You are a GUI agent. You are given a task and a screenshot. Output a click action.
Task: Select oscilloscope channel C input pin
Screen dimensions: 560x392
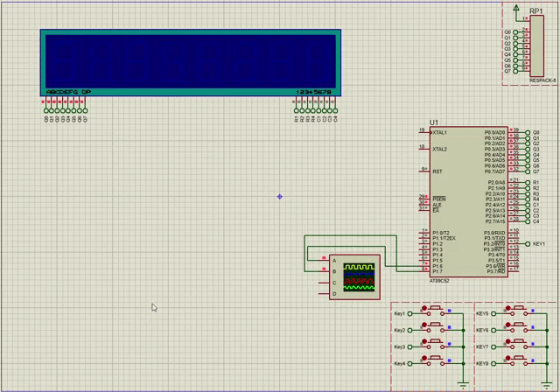click(324, 283)
